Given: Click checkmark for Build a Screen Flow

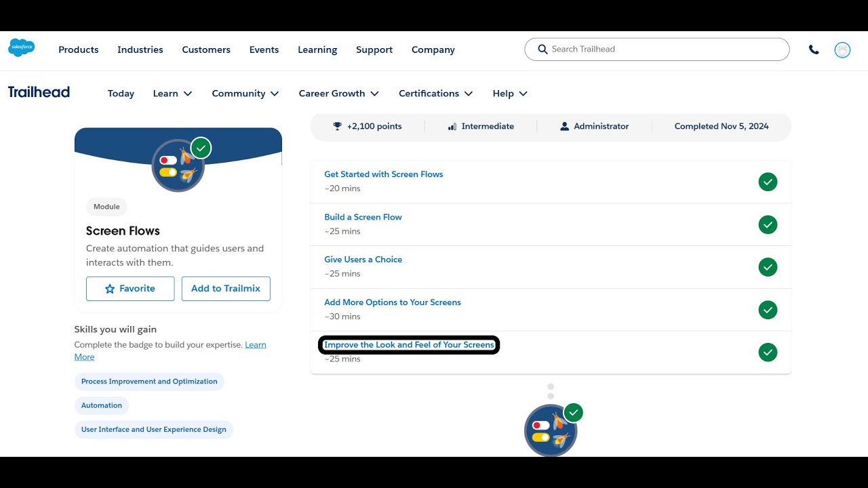Looking at the screenshot, I should pos(768,224).
